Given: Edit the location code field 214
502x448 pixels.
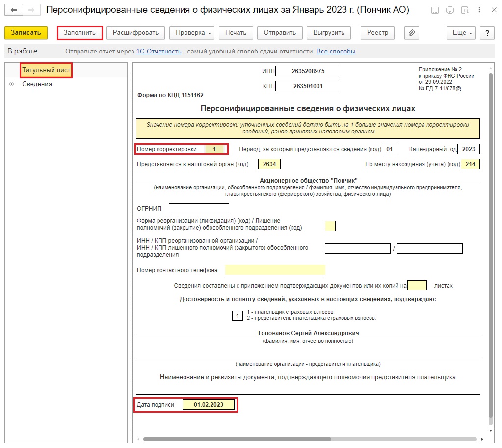Looking at the screenshot, I should (x=470, y=164).
